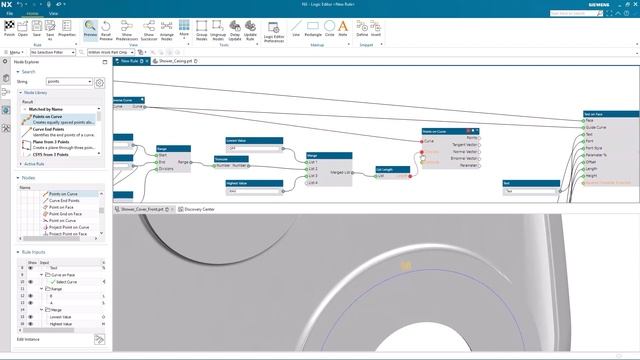Click the Save icon in the ribbon
This screenshot has width=640, height=360.
37,26
